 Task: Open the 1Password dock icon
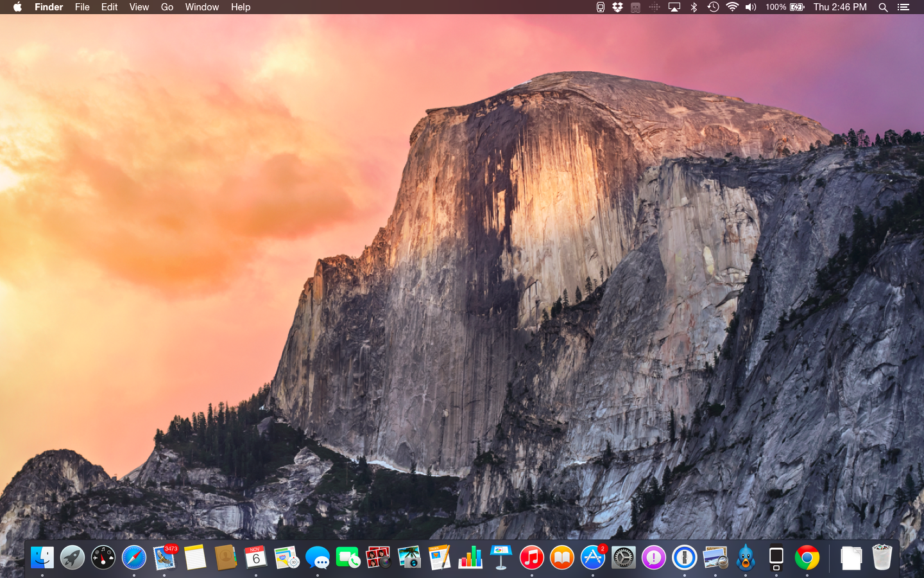(684, 557)
